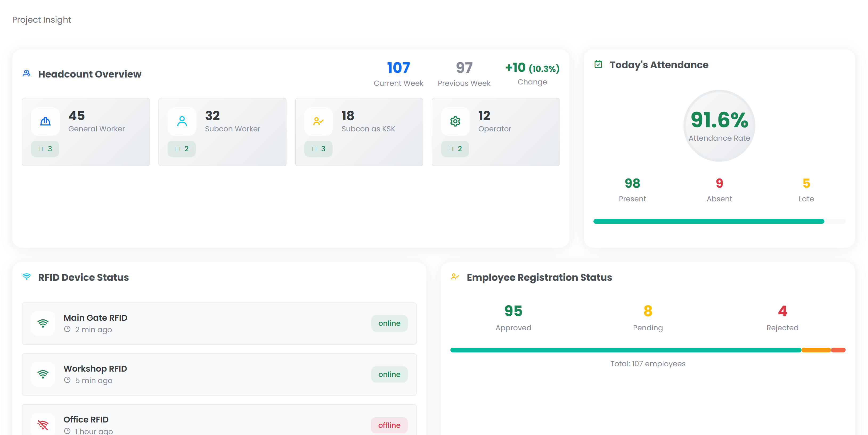Click the Headcount Overview people icon
Image resolution: width=868 pixels, height=435 pixels.
click(x=27, y=74)
